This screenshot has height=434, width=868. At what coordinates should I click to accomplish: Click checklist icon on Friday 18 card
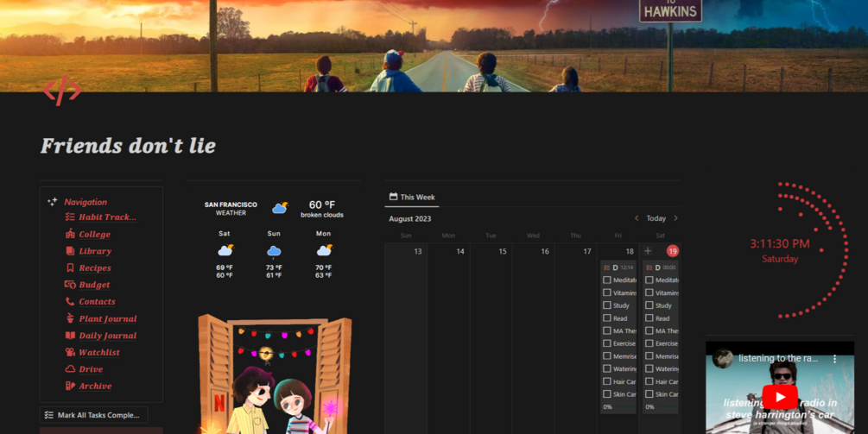coord(606,267)
